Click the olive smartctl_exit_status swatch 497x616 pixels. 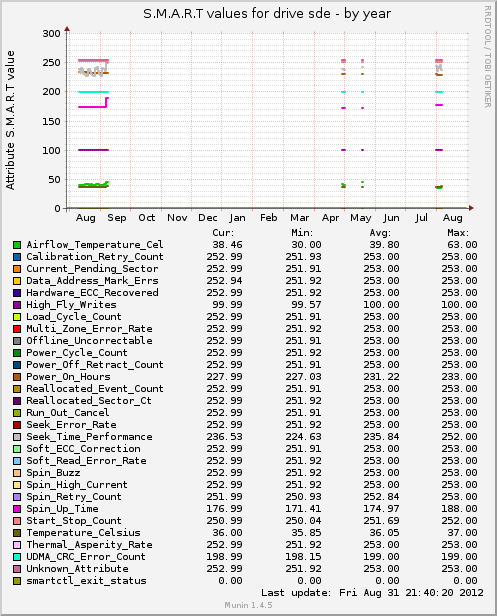click(17, 581)
